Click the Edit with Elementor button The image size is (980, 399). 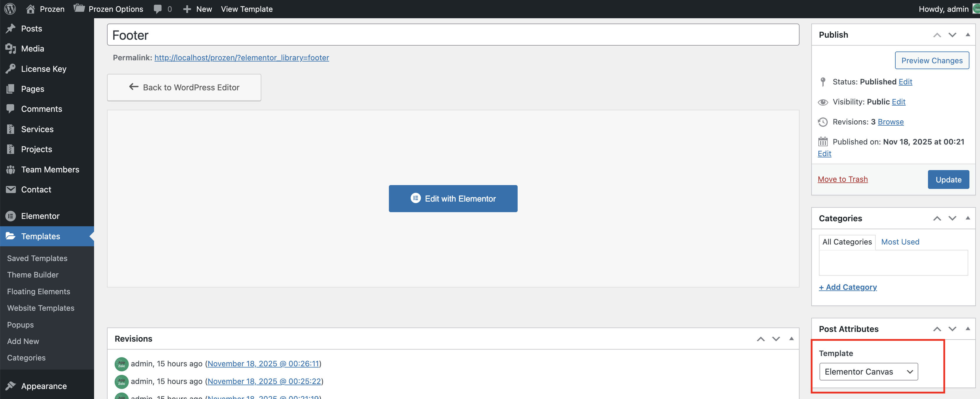coord(453,198)
